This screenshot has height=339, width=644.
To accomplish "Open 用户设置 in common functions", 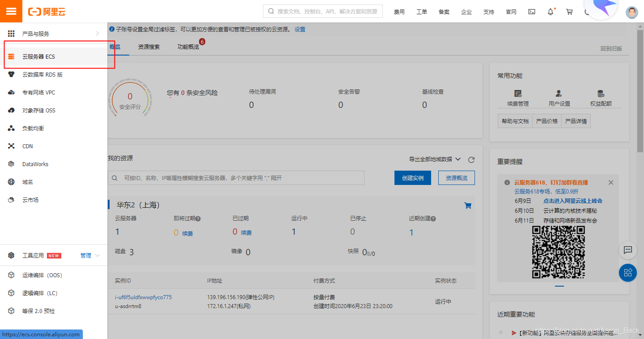I will point(559,98).
